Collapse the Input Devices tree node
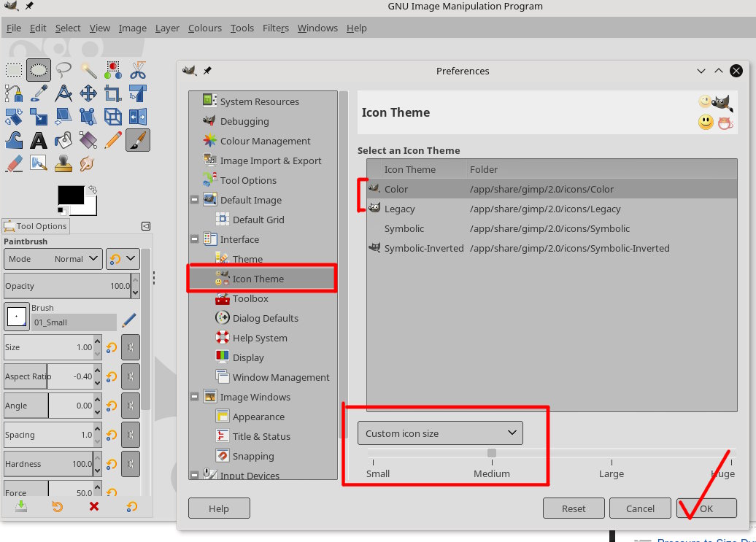This screenshot has width=756, height=542. (194, 475)
